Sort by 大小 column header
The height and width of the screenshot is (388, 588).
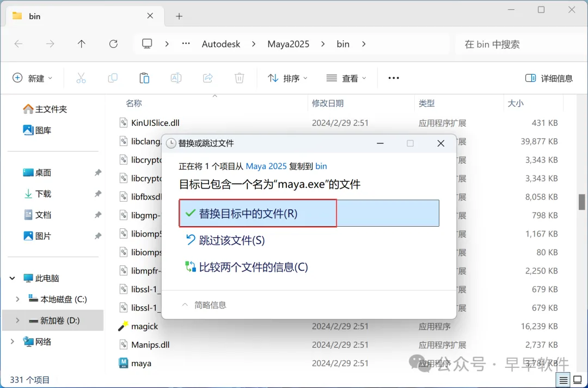coord(516,103)
